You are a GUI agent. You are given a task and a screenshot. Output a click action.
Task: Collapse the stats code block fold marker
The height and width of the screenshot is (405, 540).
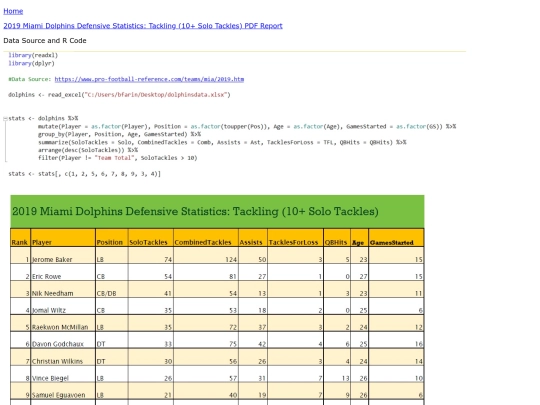5,118
